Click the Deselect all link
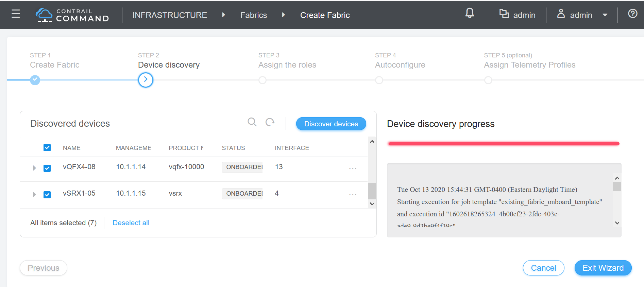 point(131,223)
